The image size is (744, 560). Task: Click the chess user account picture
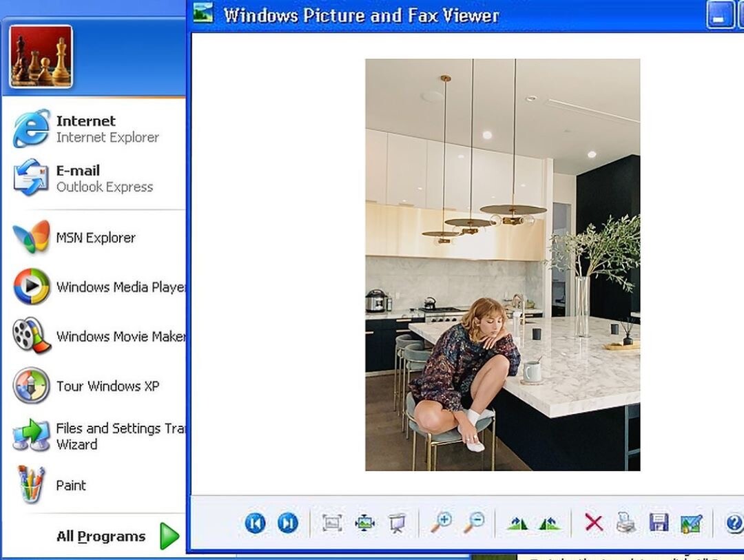[x=41, y=57]
